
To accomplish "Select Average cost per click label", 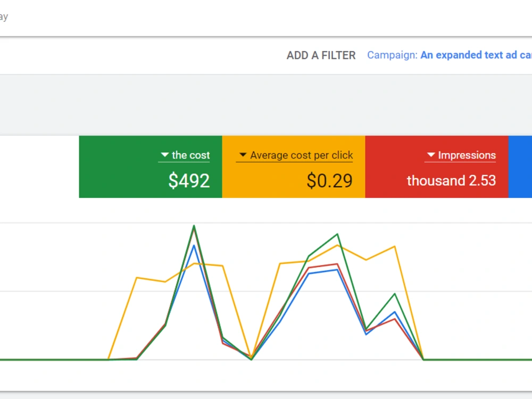I will point(302,155).
